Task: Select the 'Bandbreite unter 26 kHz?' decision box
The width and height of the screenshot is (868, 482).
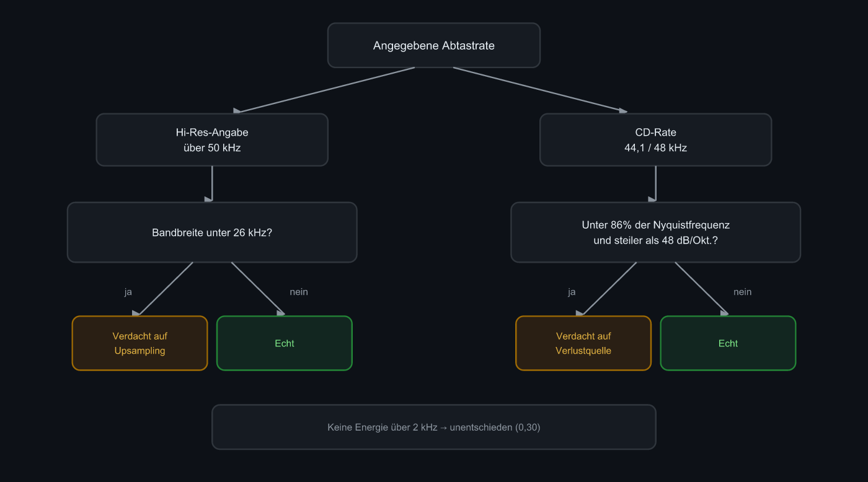Action: tap(212, 232)
